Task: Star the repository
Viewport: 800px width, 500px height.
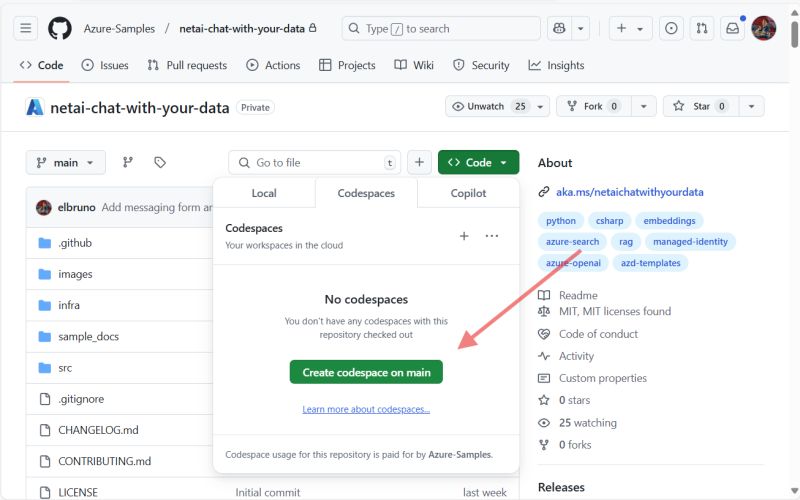Action: coord(700,106)
